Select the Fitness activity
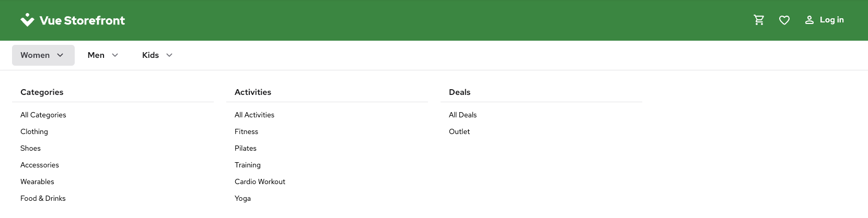 point(246,132)
